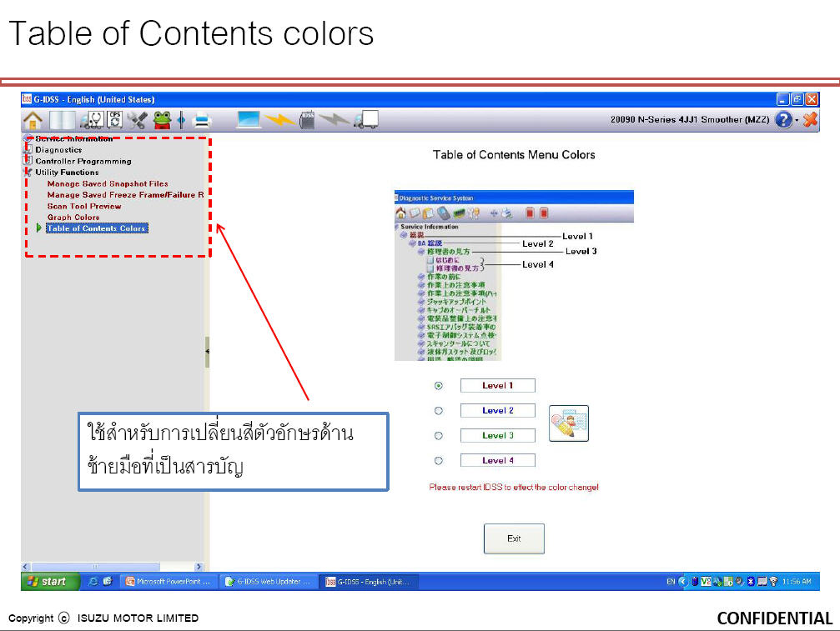Open the wrench and screwdriver utility icon
Screen dimensions: 840x631
click(137, 120)
